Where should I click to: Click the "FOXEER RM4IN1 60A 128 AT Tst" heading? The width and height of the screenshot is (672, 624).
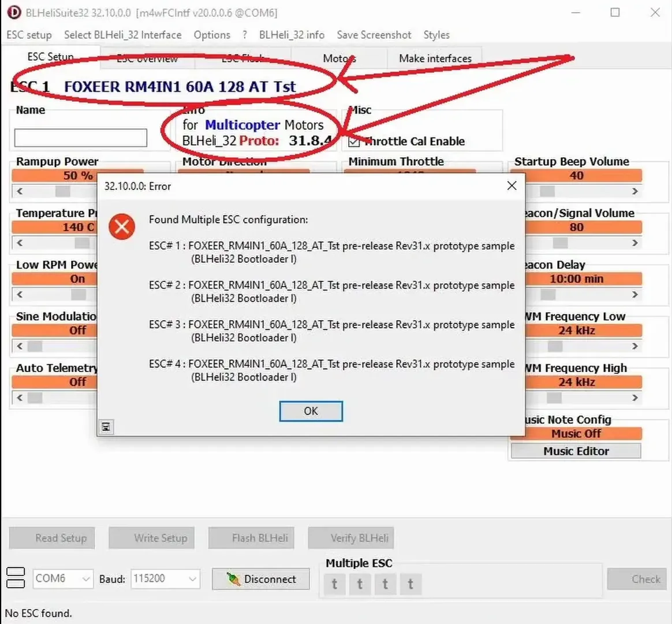pyautogui.click(x=180, y=87)
